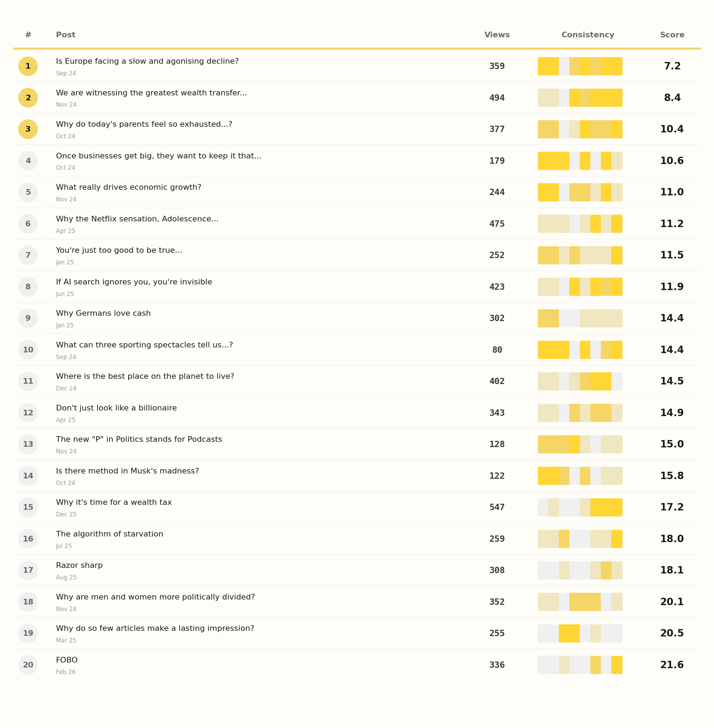Image resolution: width=714 pixels, height=728 pixels.
Task: Click the Consistency column header
Action: point(588,35)
